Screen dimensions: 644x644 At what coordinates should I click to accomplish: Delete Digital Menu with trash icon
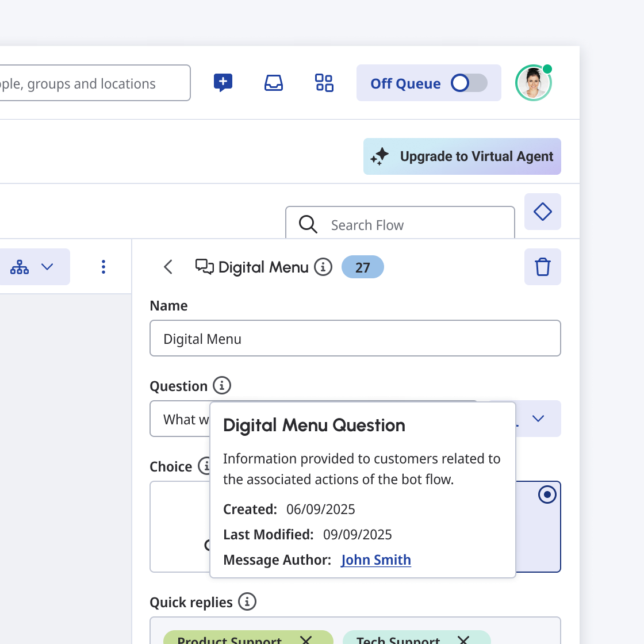542,267
